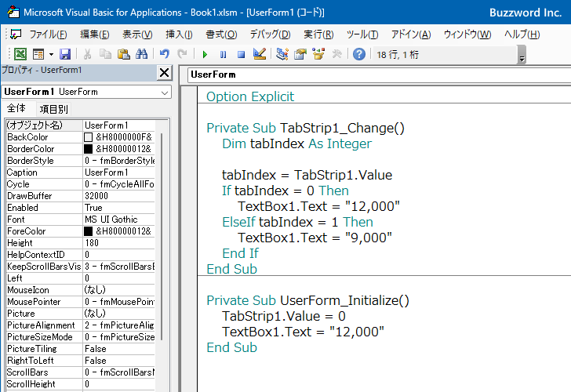The width and height of the screenshot is (571, 392).
Task: Select the BorderStyle property row
Action: click(x=81, y=161)
